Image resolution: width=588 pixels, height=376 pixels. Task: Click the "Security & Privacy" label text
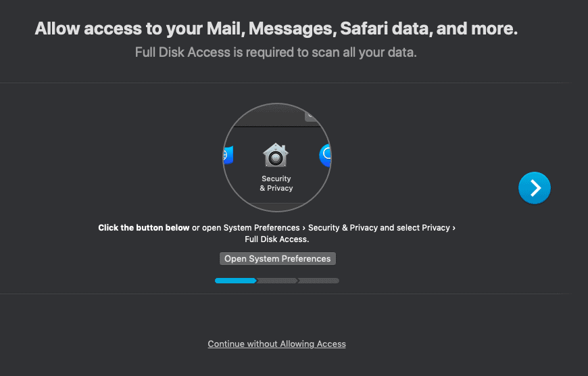(x=276, y=183)
